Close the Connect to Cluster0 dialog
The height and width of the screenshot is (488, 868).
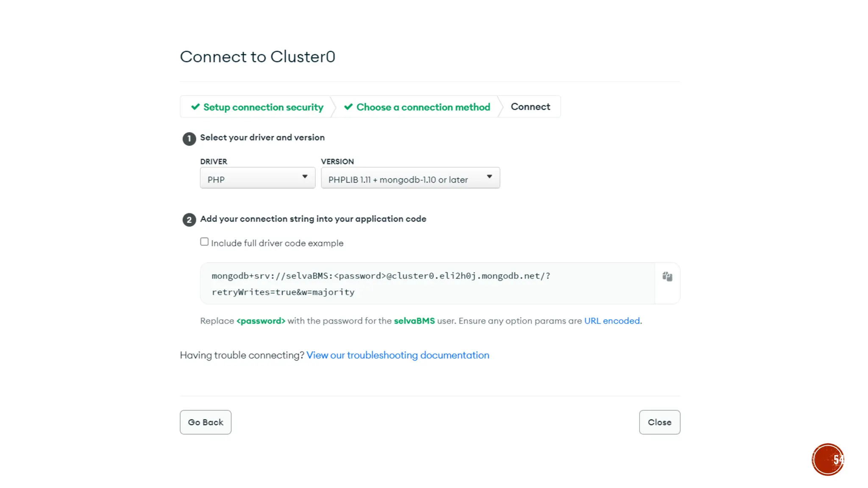(x=659, y=422)
